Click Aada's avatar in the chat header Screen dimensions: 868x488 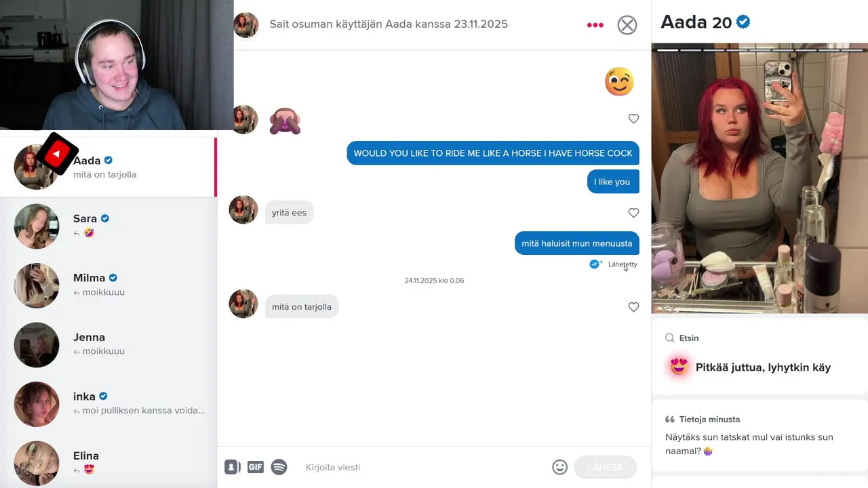click(245, 25)
